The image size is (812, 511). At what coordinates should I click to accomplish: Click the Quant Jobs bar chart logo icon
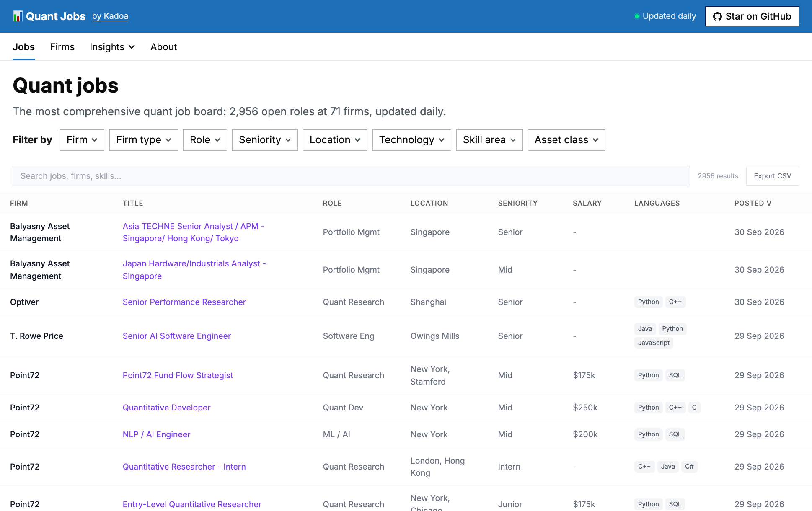click(x=18, y=16)
